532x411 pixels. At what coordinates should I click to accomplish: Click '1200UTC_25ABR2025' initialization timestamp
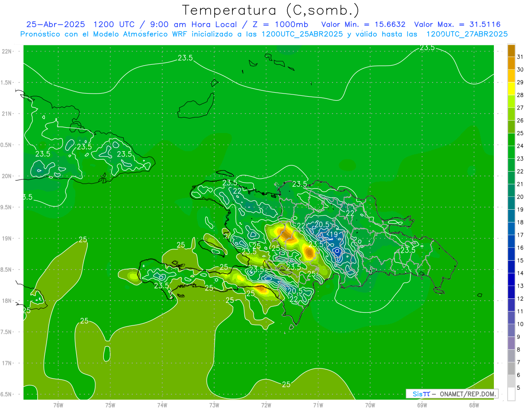[302, 34]
